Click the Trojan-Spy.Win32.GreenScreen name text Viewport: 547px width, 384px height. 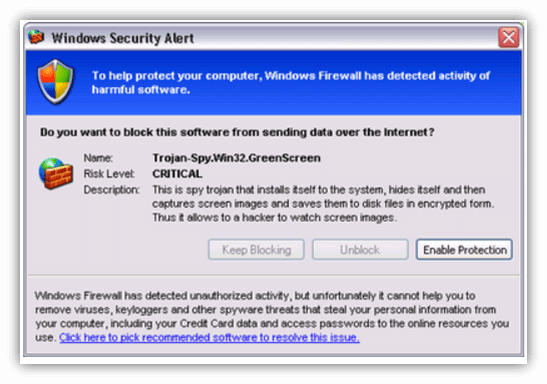click(236, 158)
